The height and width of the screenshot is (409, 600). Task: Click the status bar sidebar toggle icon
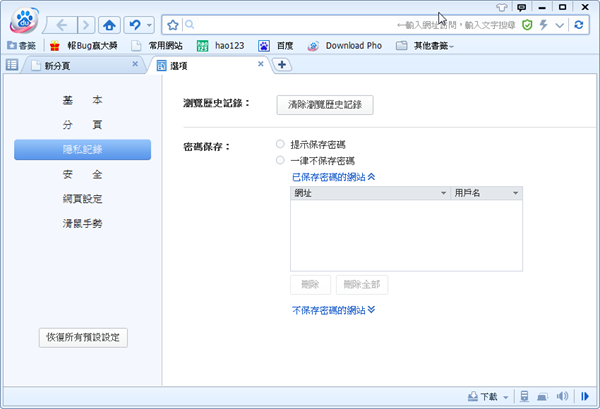pos(585,396)
